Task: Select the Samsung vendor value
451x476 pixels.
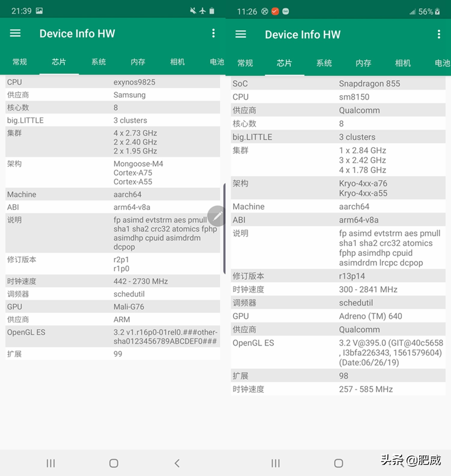Action: point(130,95)
